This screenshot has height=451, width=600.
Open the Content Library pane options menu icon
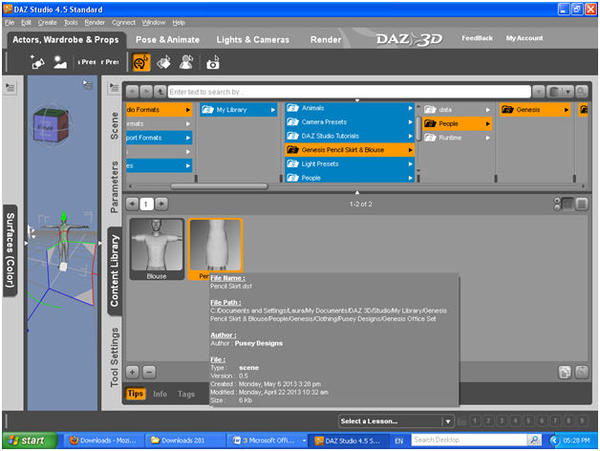(x=114, y=88)
